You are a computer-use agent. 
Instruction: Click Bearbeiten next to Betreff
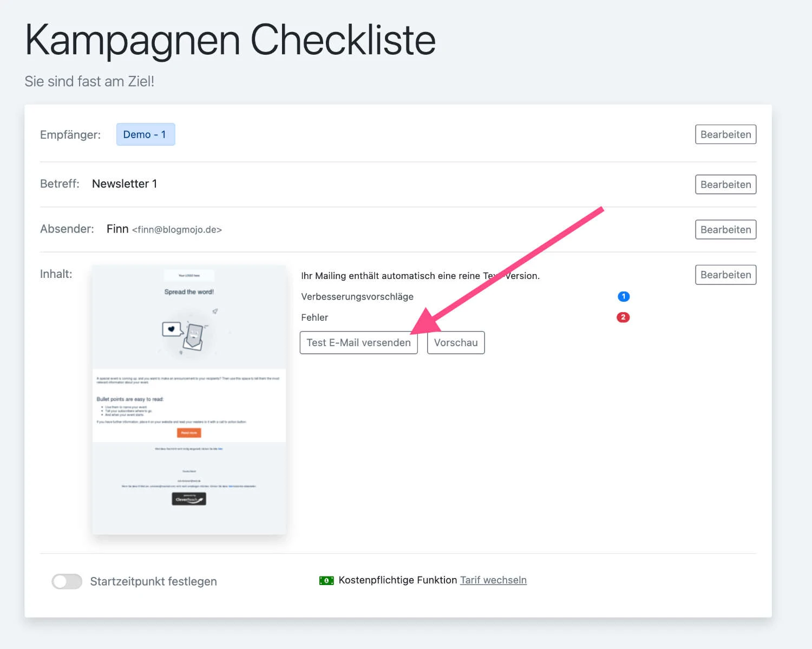pyautogui.click(x=725, y=184)
